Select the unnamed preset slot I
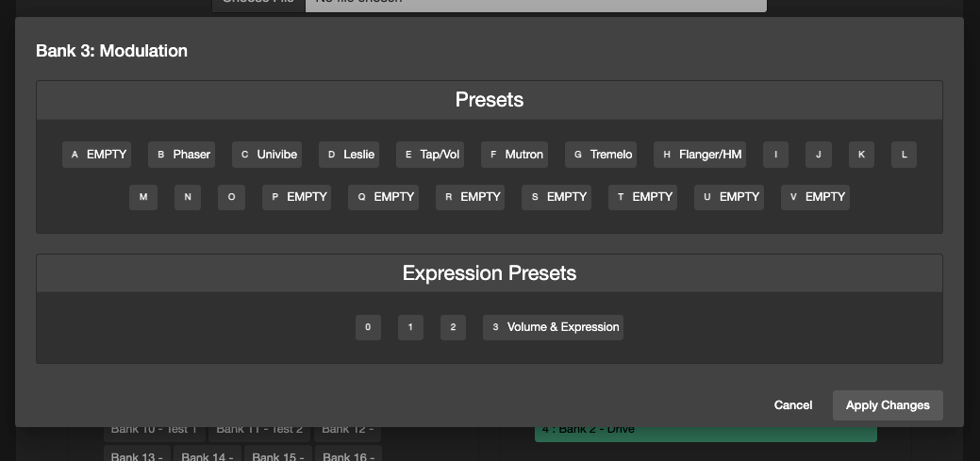The height and width of the screenshot is (461, 980). pyautogui.click(x=775, y=155)
